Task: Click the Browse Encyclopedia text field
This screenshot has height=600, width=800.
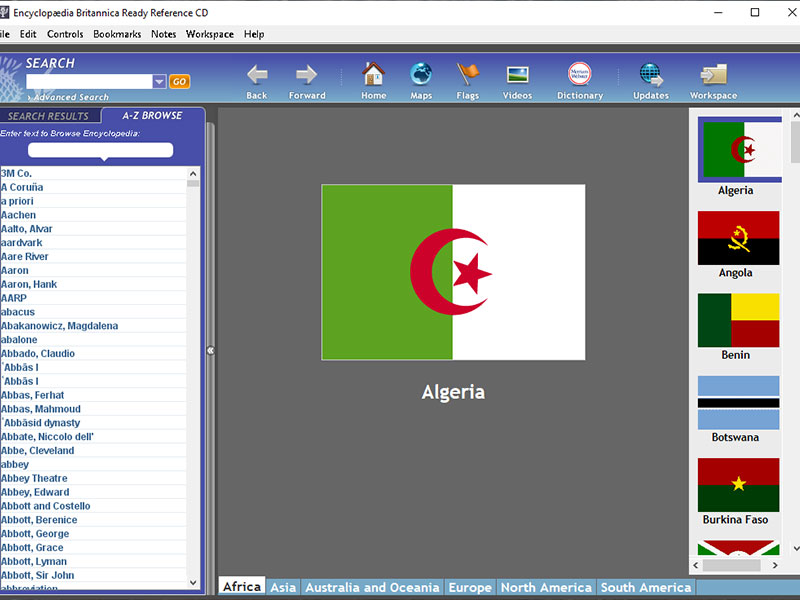Action: [101, 150]
